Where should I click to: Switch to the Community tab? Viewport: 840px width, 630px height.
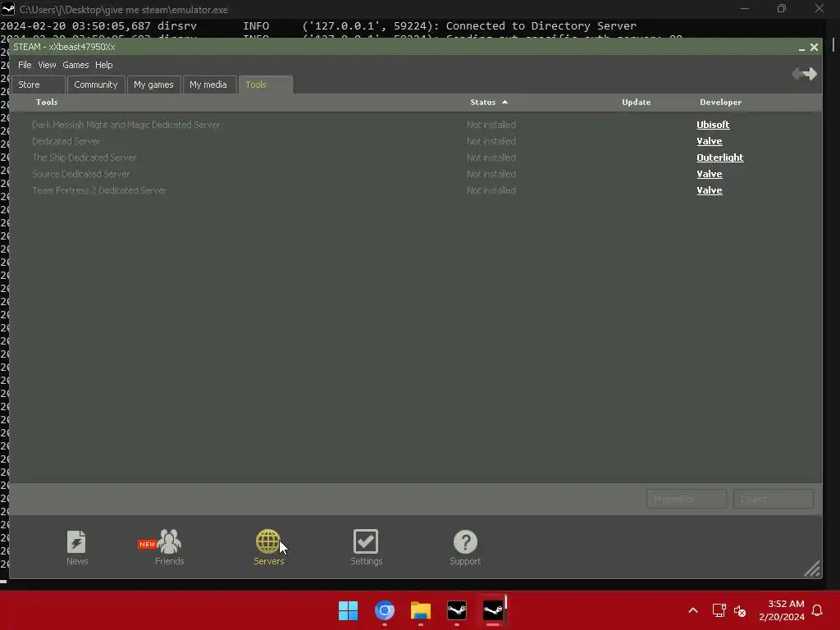coord(96,84)
